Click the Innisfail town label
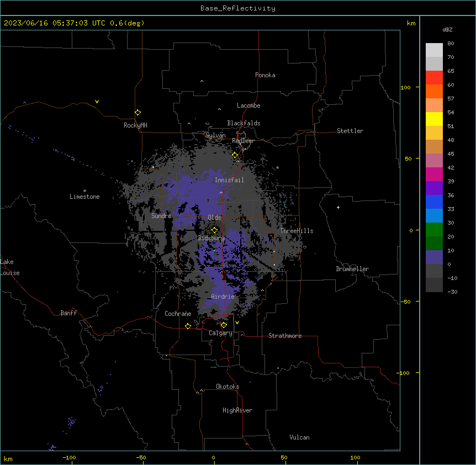The width and height of the screenshot is (476, 465). point(229,180)
